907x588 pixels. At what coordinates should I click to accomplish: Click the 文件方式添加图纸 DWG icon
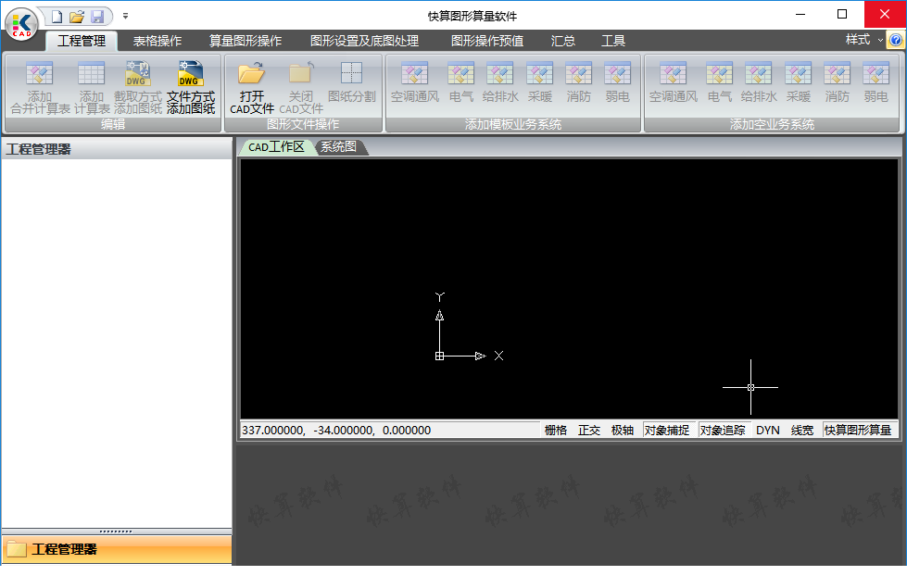190,75
